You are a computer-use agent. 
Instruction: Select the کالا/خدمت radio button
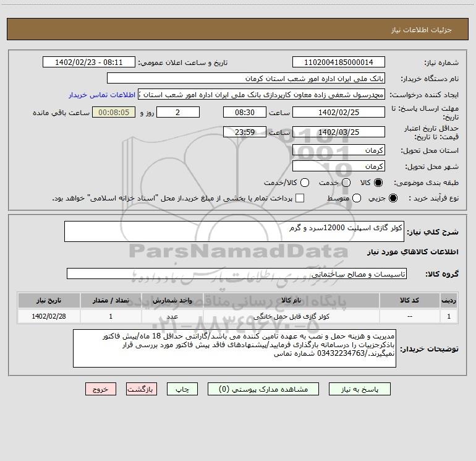click(x=305, y=183)
